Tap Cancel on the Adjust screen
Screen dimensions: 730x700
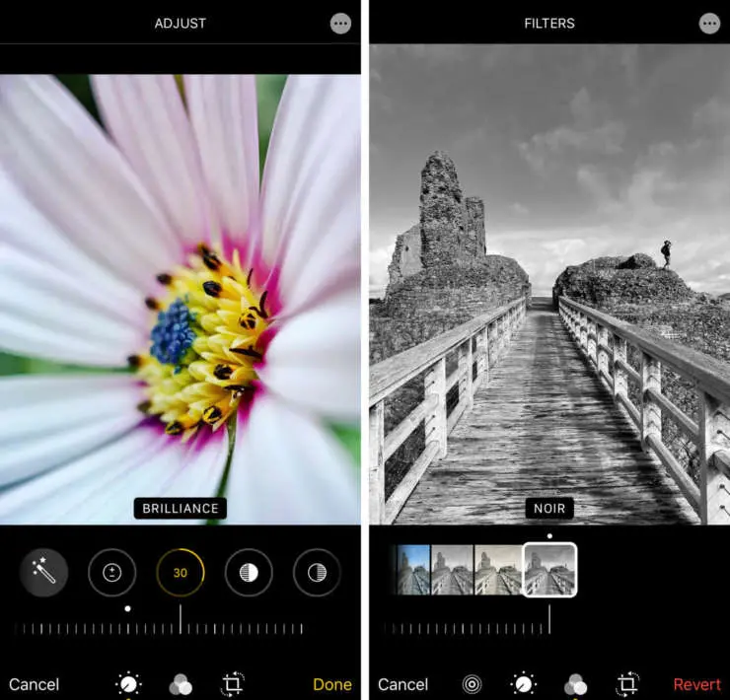click(35, 684)
